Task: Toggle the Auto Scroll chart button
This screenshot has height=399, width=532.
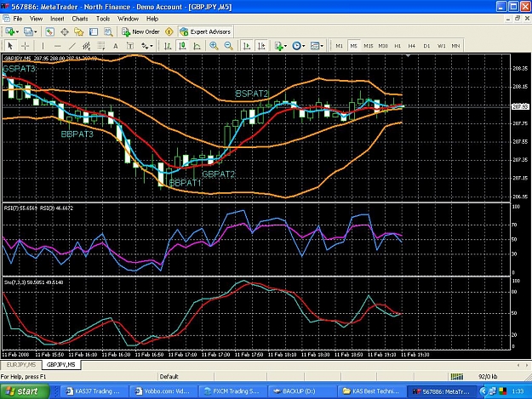Action: pos(247,46)
